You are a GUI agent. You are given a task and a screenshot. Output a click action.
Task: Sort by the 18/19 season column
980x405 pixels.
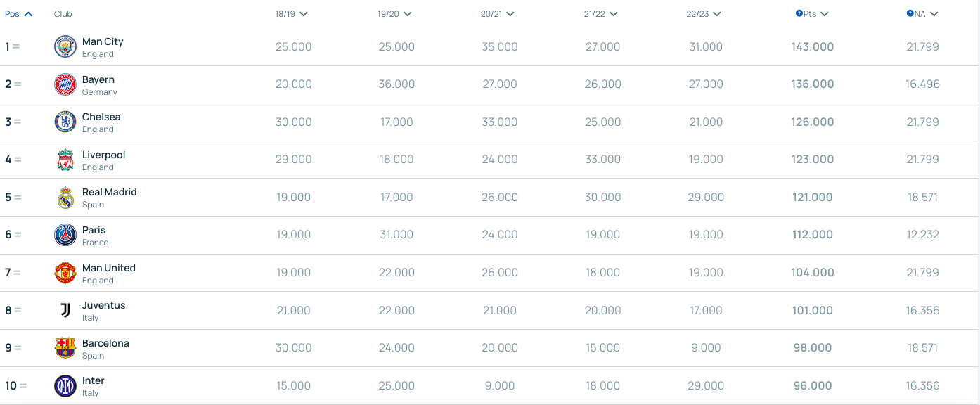pyautogui.click(x=292, y=14)
